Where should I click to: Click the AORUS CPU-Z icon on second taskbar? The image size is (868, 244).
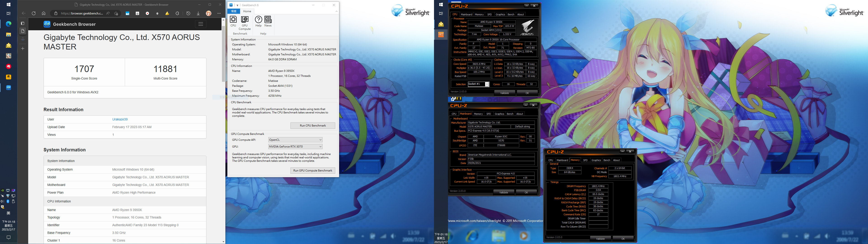(x=441, y=34)
